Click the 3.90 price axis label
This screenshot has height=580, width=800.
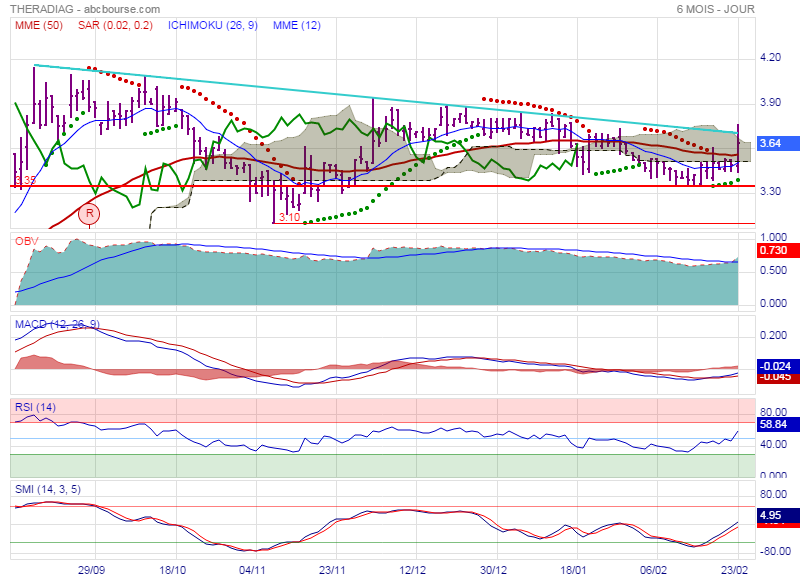click(770, 102)
